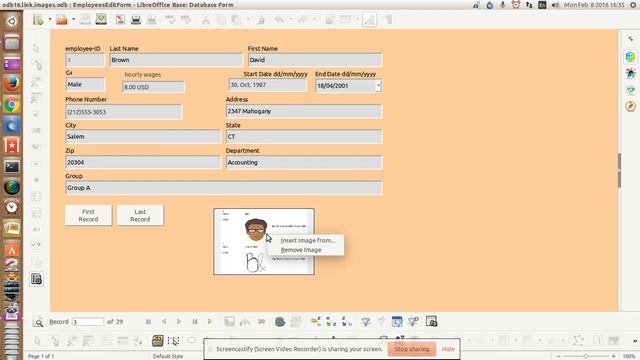Click Stop sharing in Screencastify bar

tap(411, 349)
